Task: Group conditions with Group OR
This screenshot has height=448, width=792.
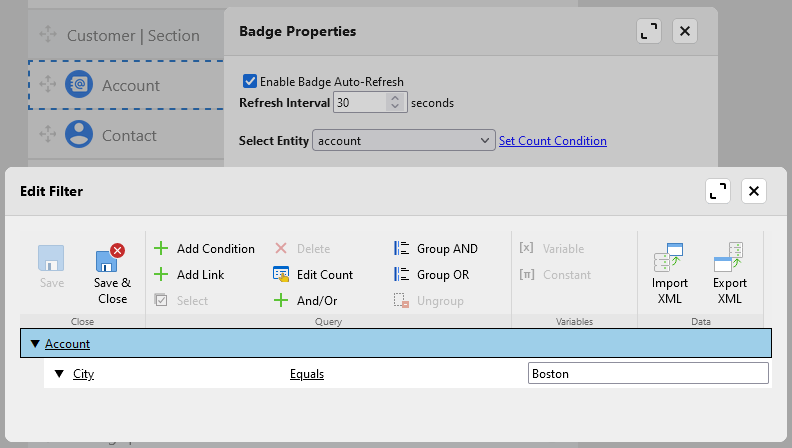Action: pos(434,274)
